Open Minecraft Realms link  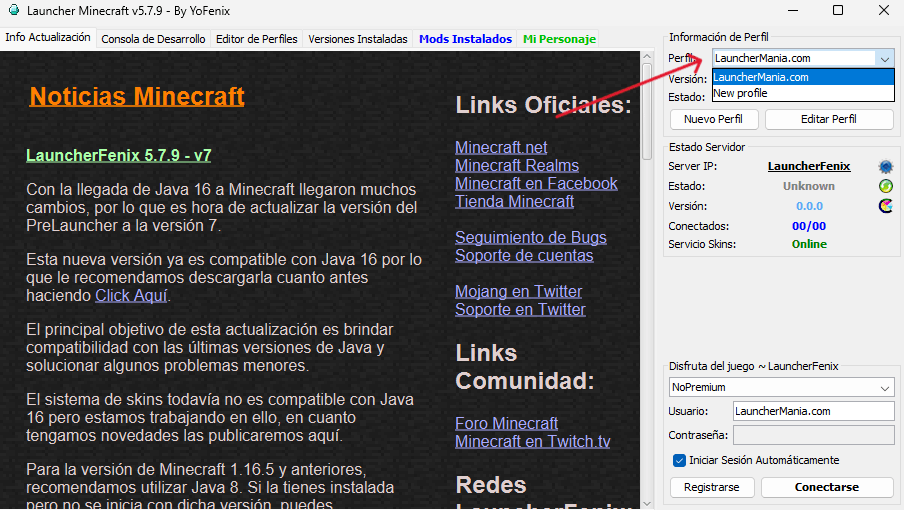pos(517,165)
